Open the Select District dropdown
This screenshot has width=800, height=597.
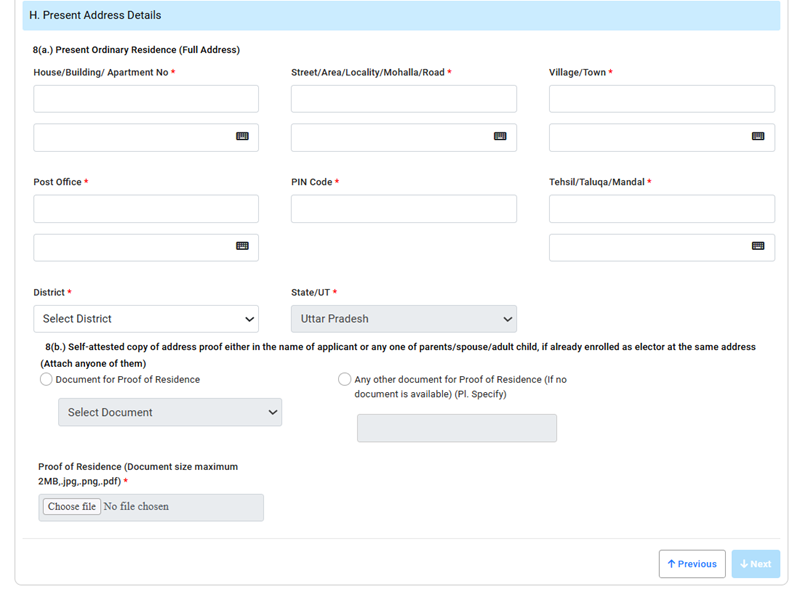coord(146,319)
